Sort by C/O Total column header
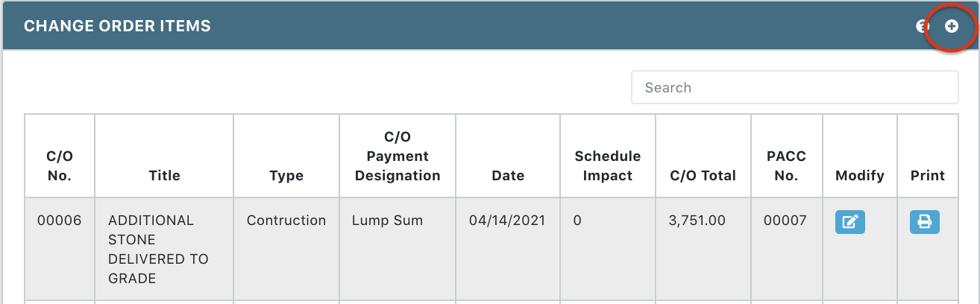Screen dimensions: 980x304 point(703,176)
